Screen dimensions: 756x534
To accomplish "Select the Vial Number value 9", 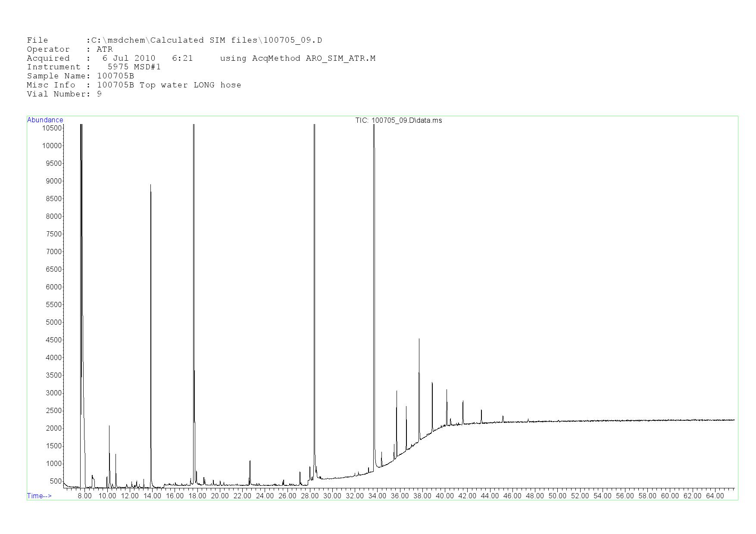I will (100, 94).
